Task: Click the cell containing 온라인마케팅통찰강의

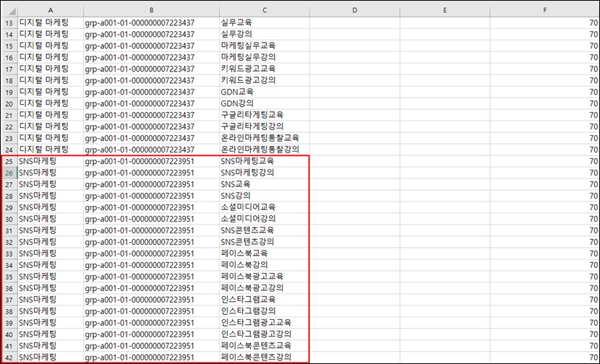Action: click(x=265, y=149)
